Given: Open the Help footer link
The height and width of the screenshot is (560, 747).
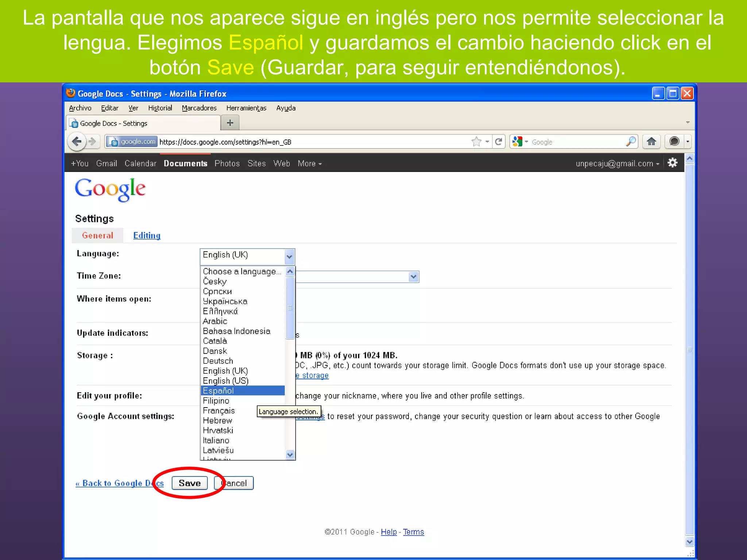Looking at the screenshot, I should (389, 532).
